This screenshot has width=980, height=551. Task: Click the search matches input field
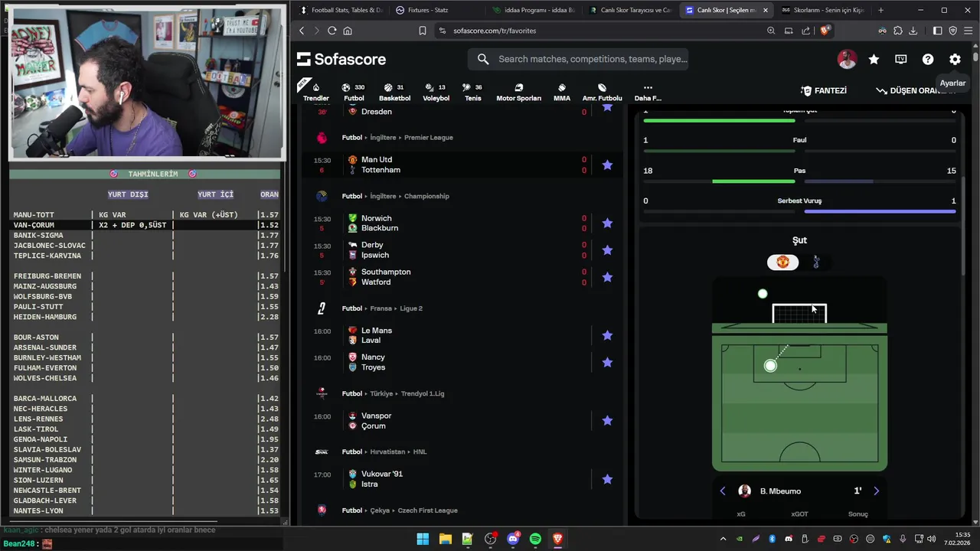coord(578,59)
